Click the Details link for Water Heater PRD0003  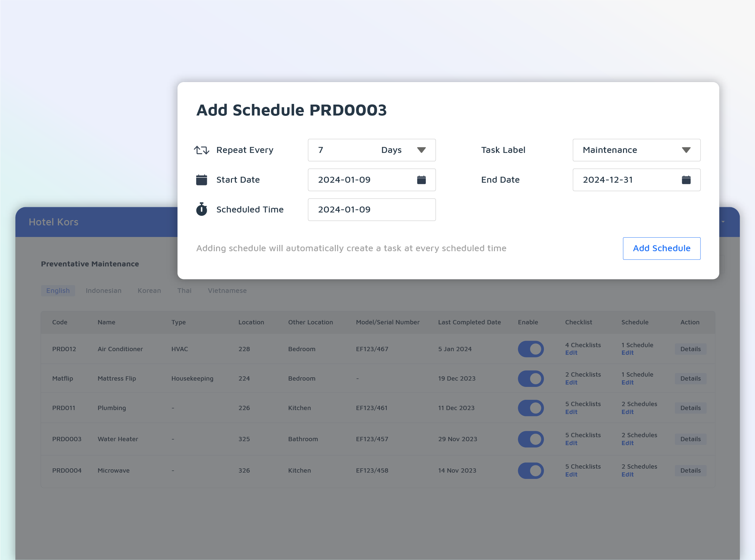point(691,439)
